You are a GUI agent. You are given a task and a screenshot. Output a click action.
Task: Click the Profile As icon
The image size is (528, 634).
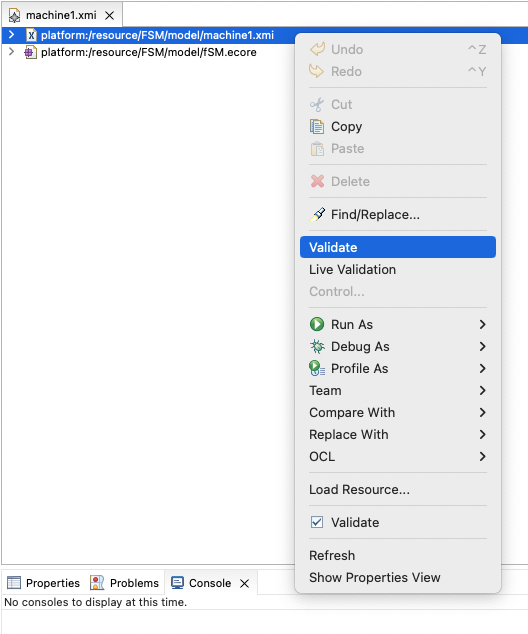[x=317, y=368]
